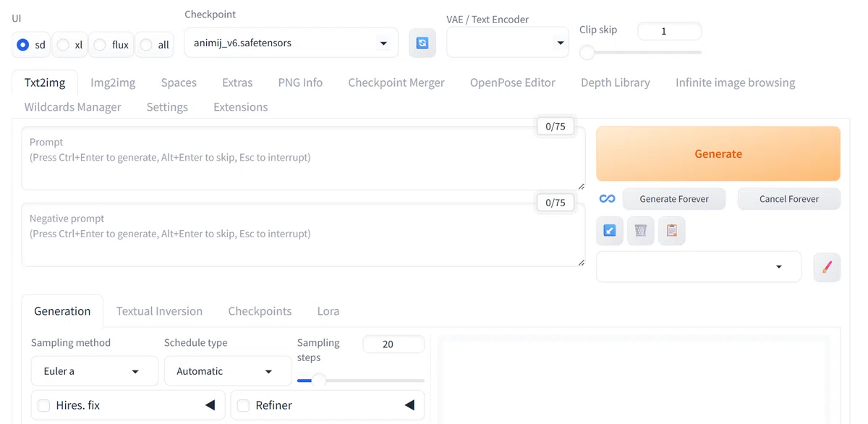Edit styles with the pencil icon

click(827, 267)
